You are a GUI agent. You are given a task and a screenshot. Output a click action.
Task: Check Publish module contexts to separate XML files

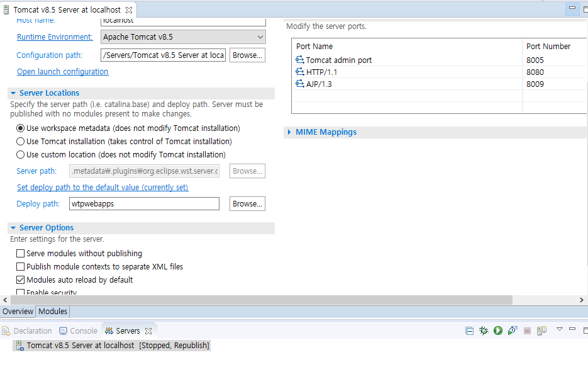point(21,267)
